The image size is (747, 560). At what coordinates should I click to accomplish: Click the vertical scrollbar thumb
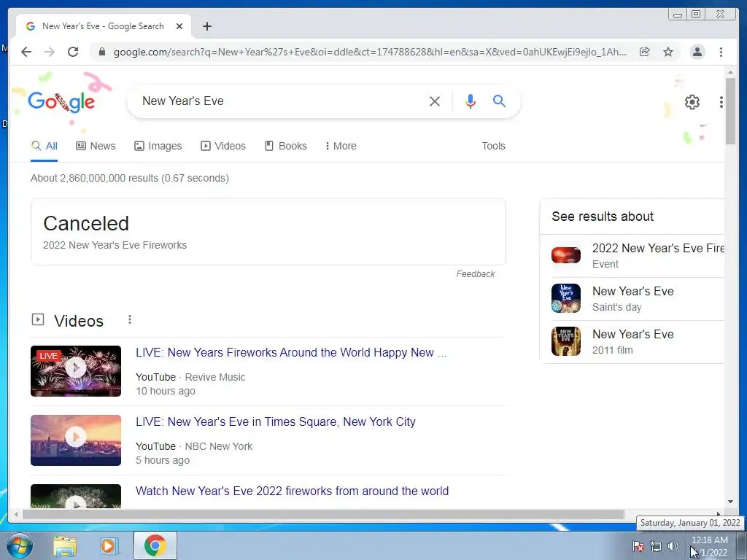[730, 111]
